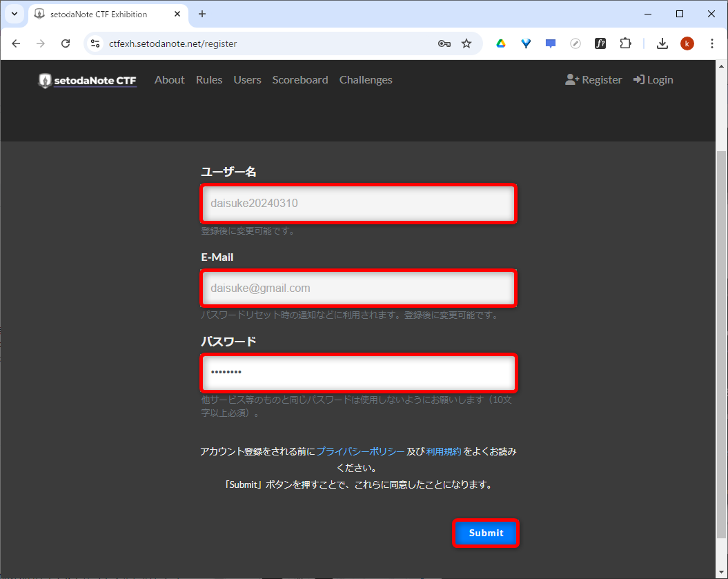Click the setodaNote CTF site logo

(x=86, y=79)
